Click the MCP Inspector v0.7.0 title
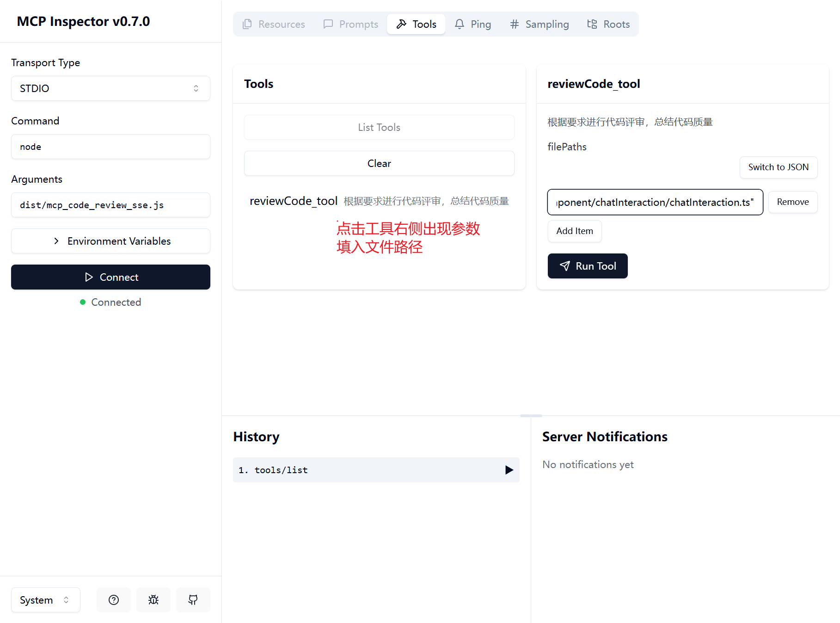 (x=83, y=21)
